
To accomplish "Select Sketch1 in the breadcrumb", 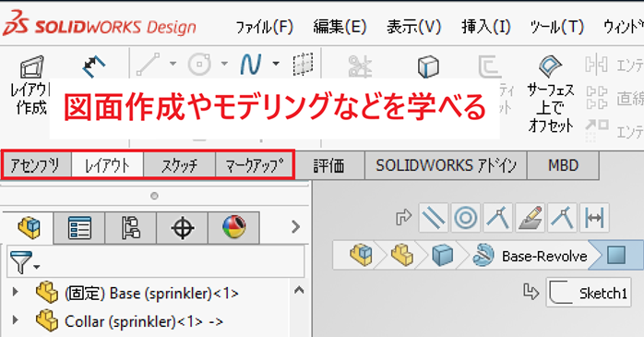I will (x=588, y=293).
